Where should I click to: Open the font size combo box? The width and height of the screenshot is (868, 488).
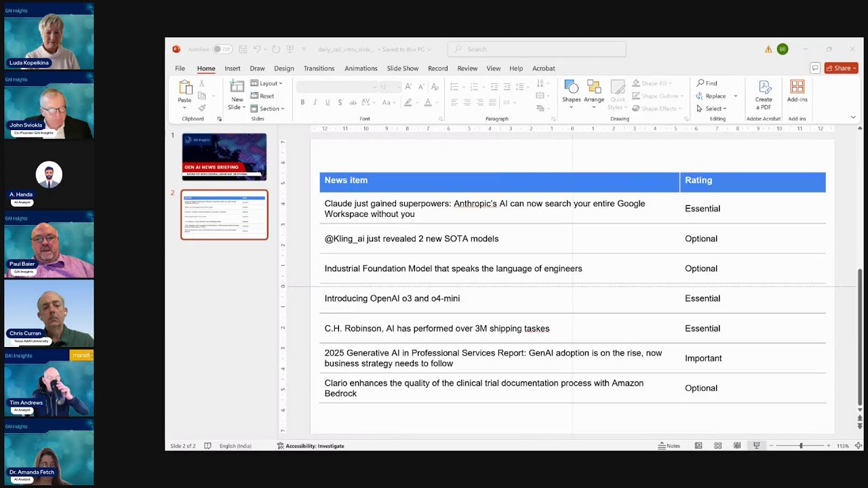click(x=390, y=87)
